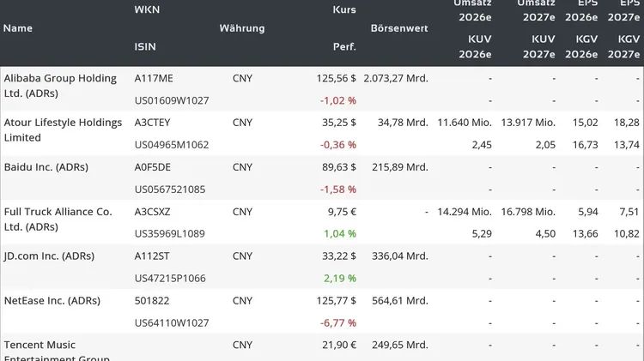Click the Perf. column header

tap(344, 47)
